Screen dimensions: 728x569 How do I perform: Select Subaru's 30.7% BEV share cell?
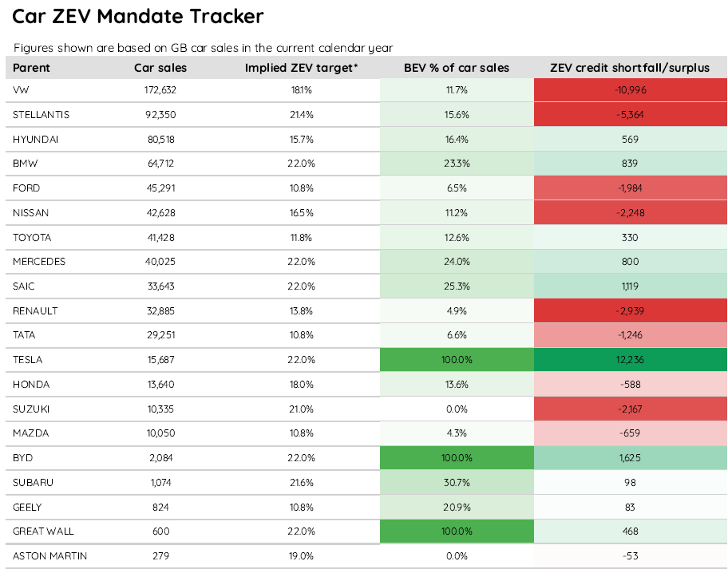click(x=457, y=483)
